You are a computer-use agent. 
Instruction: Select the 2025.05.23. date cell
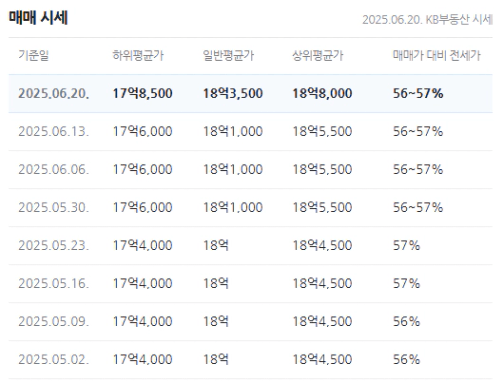[54, 245]
